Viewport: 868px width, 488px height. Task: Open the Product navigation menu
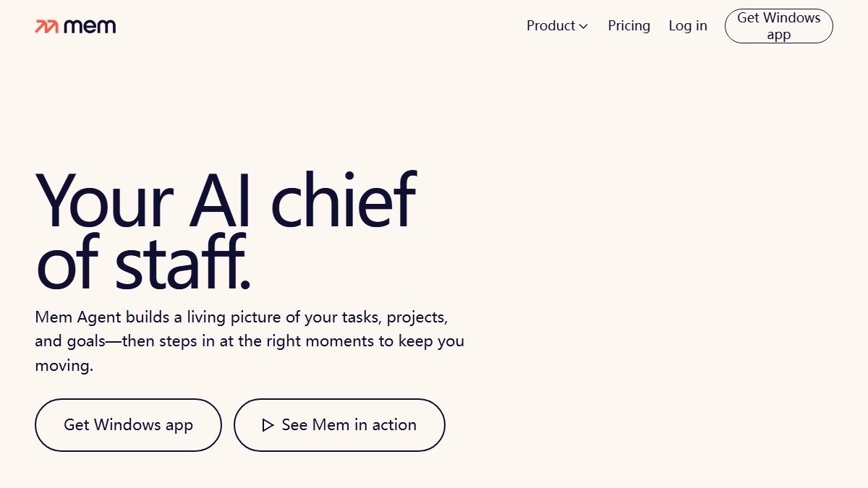point(557,26)
